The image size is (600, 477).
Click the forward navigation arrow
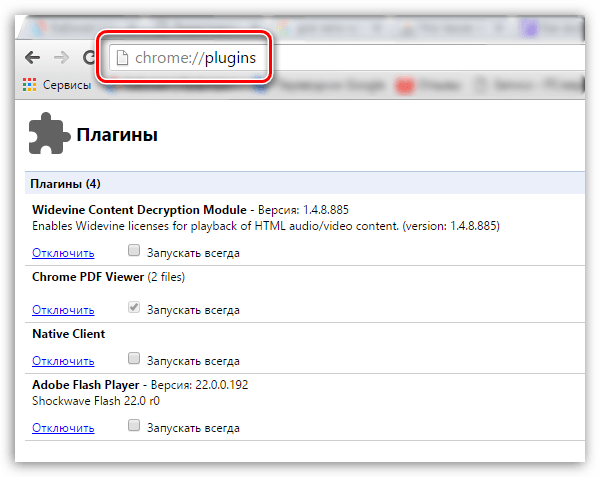[x=61, y=58]
